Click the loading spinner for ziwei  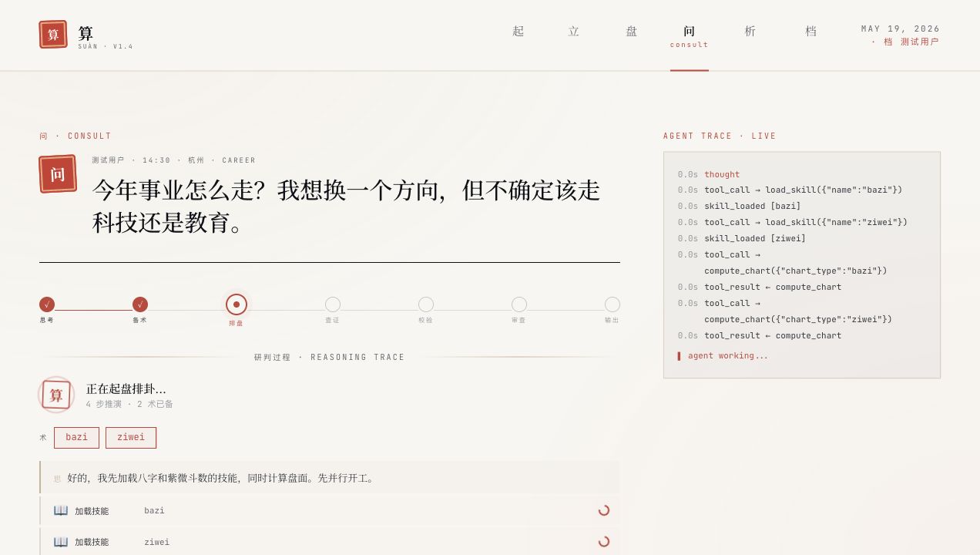604,541
